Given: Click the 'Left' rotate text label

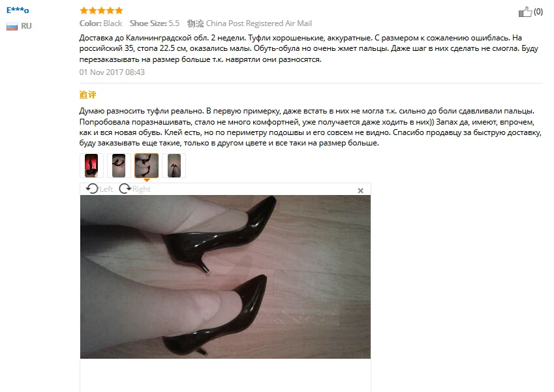Looking at the screenshot, I should point(106,189).
